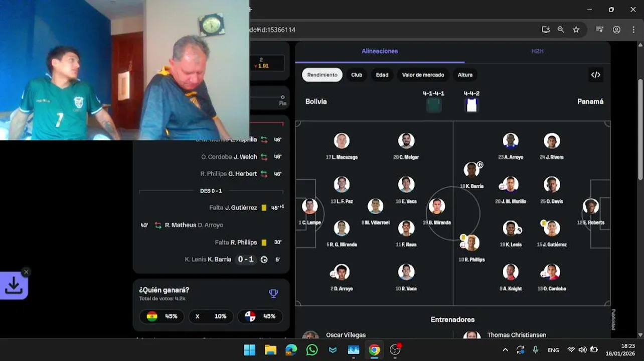644x361 pixels.
Task: Open player M. Villarroel avatar
Action: 375,206
